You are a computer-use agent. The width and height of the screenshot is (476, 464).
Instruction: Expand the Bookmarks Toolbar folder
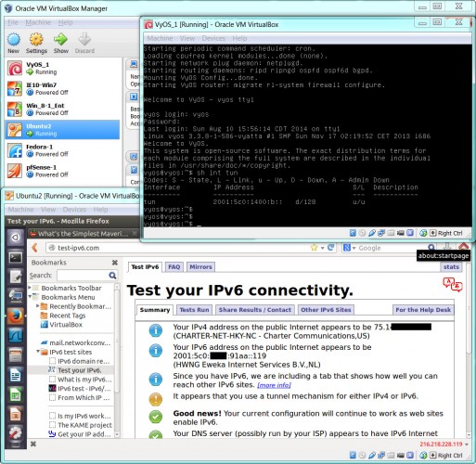[30, 288]
